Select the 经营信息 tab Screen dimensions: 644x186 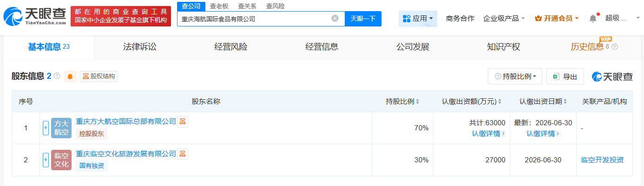click(x=322, y=47)
